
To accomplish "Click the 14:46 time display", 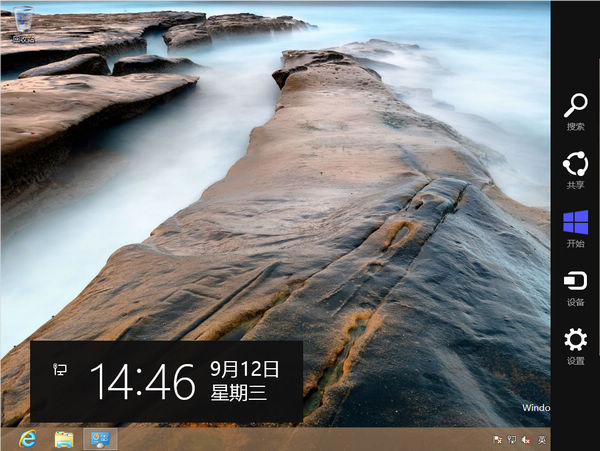I will 143,382.
